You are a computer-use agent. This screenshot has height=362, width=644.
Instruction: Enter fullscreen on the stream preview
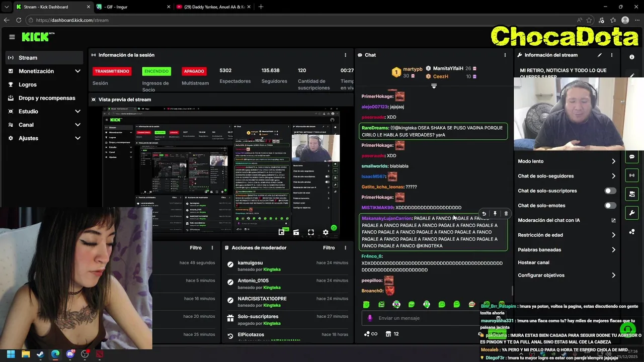(311, 232)
